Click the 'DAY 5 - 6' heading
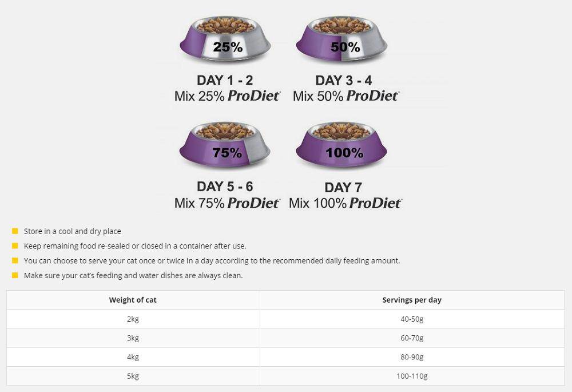Screen dimensions: 572x392 (x=225, y=187)
